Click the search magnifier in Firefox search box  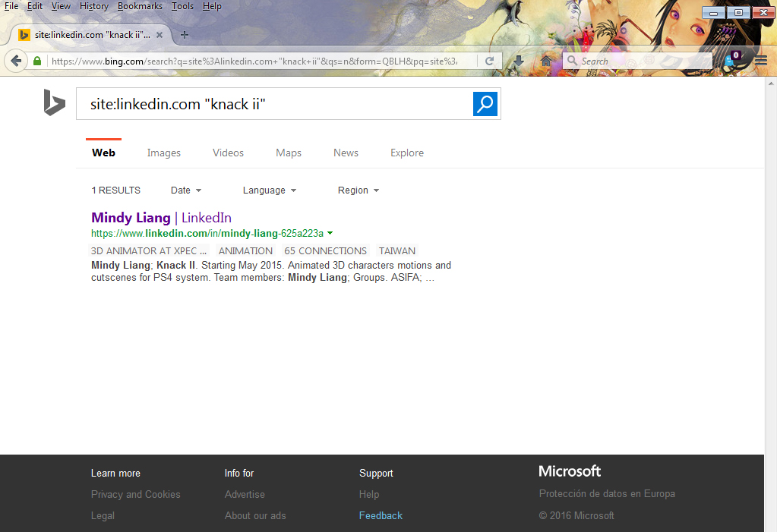pyautogui.click(x=572, y=61)
